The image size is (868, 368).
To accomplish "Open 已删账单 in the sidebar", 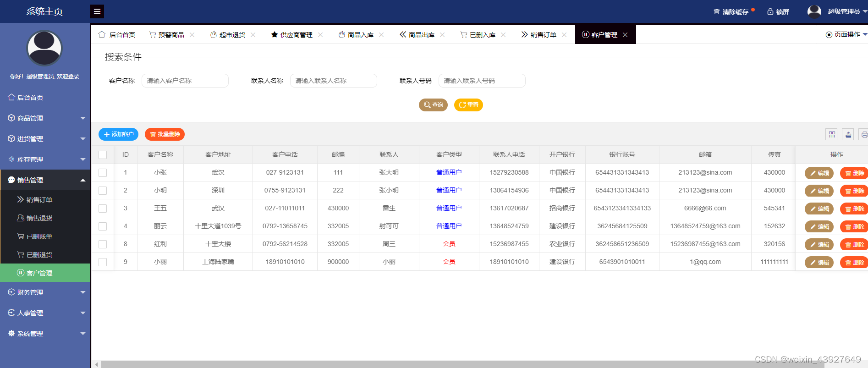I will (x=45, y=236).
